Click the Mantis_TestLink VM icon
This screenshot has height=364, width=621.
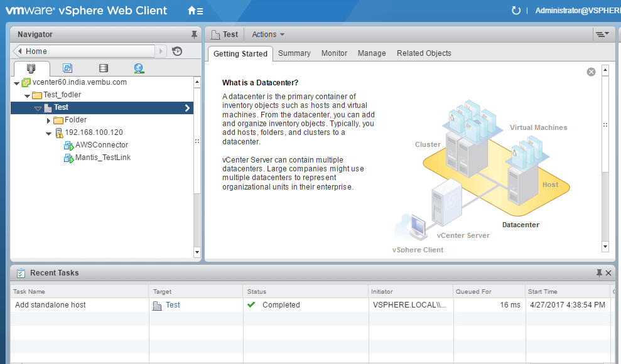[69, 158]
